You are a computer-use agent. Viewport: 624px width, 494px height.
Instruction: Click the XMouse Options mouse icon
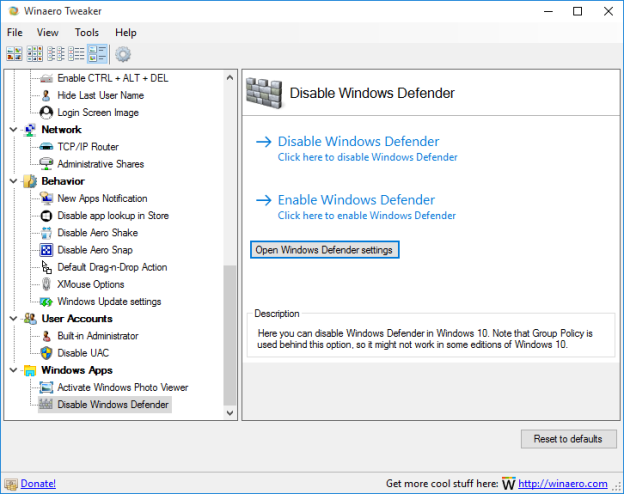coord(46,284)
